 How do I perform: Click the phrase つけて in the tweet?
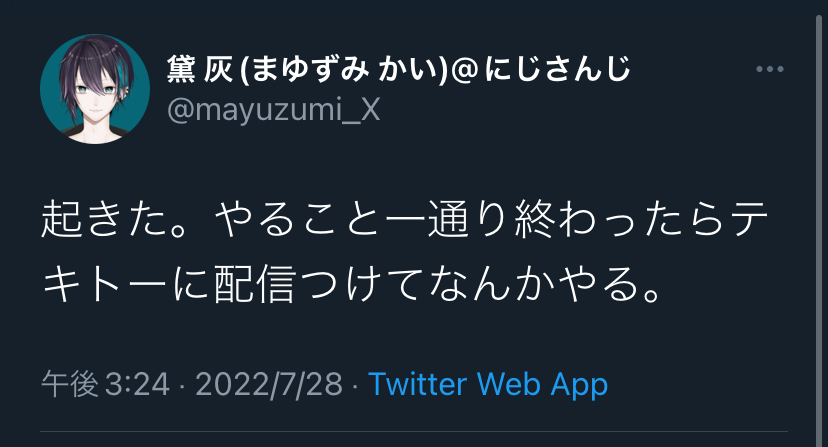[361, 284]
